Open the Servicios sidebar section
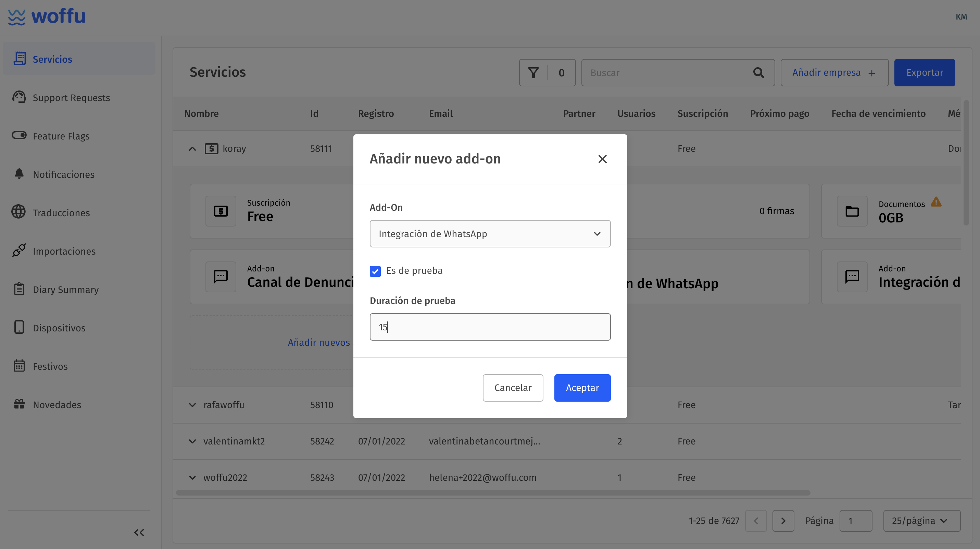980x549 pixels. click(79, 59)
